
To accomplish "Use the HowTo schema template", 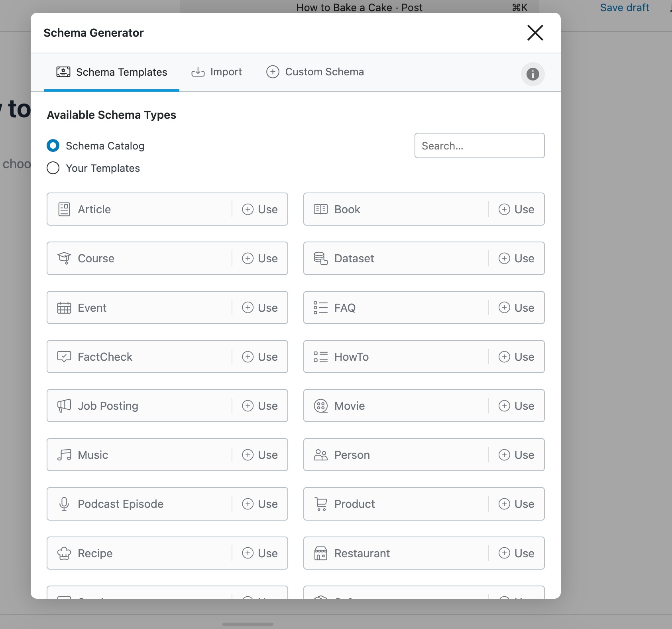I will coord(517,357).
